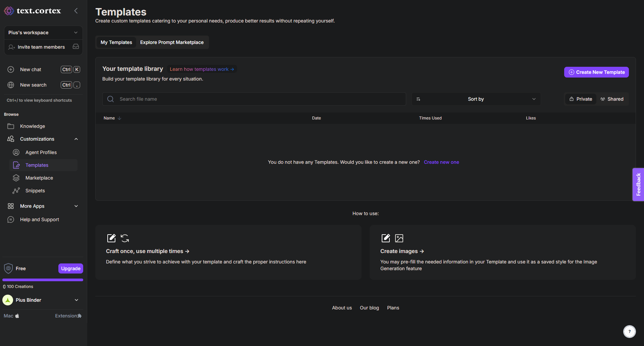Open Marketplace from the sidebar
This screenshot has width=644, height=346.
(x=39, y=178)
